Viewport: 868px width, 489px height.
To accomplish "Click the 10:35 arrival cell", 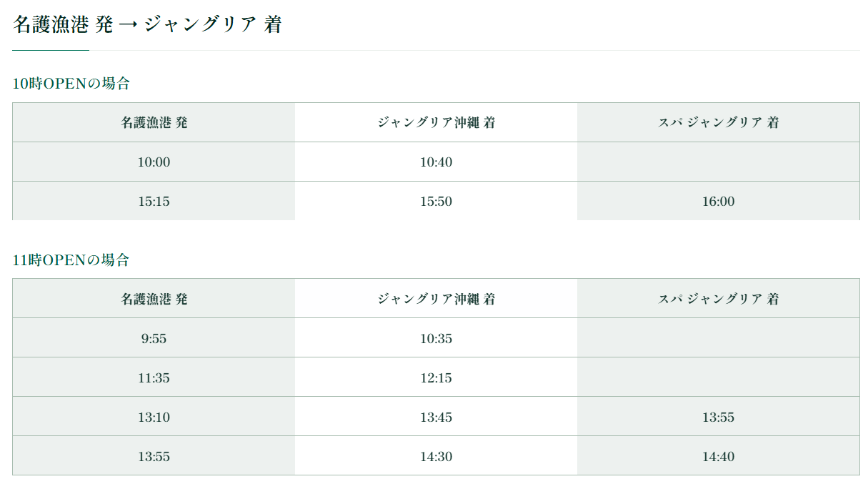I will pos(436,339).
